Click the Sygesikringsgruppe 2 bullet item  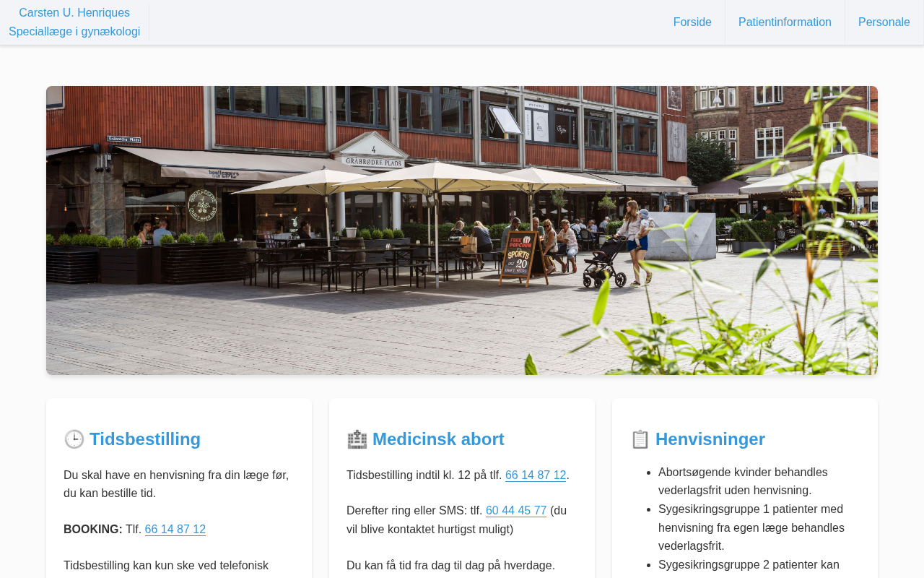pos(749,565)
